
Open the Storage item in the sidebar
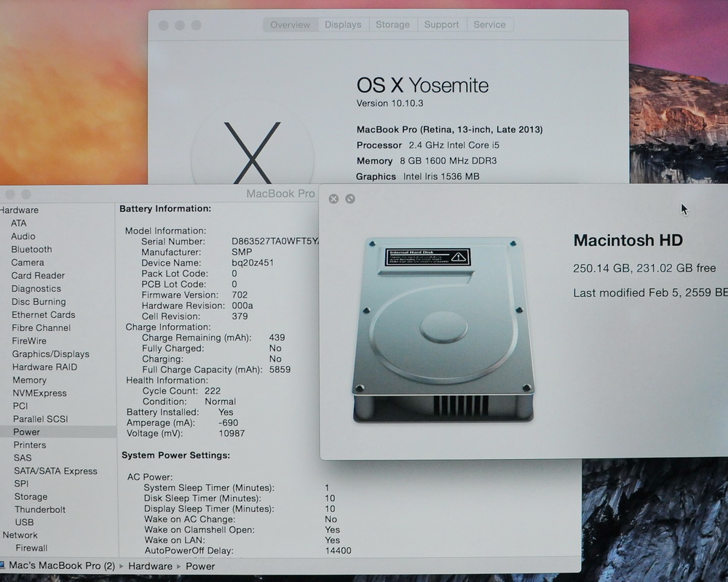(31, 497)
